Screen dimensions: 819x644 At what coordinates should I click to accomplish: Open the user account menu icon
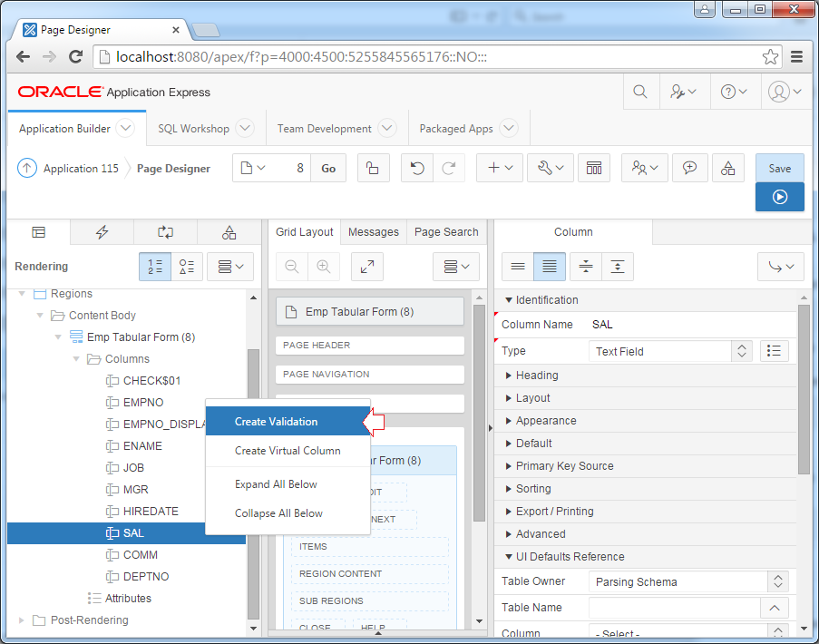click(785, 92)
